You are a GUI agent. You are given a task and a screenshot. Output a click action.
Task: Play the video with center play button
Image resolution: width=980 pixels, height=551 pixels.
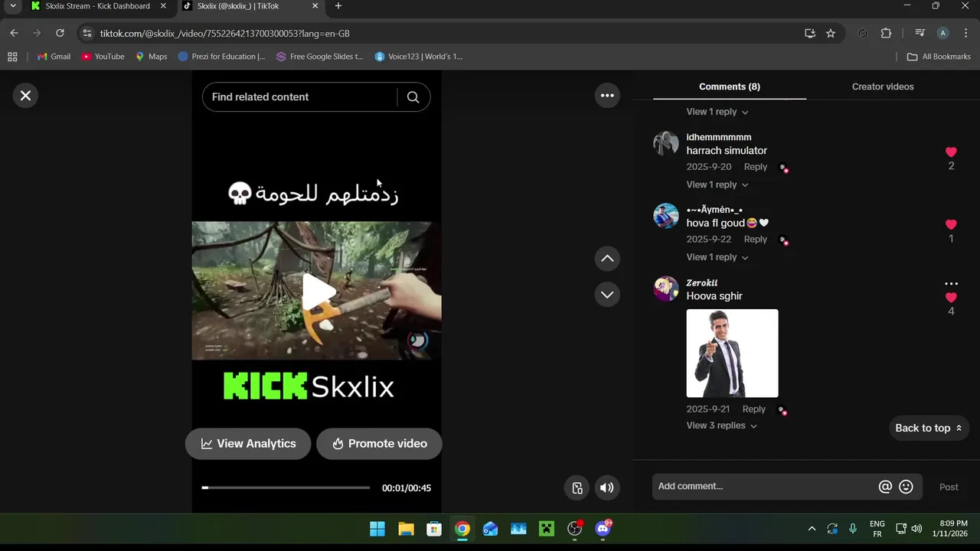pyautogui.click(x=318, y=292)
